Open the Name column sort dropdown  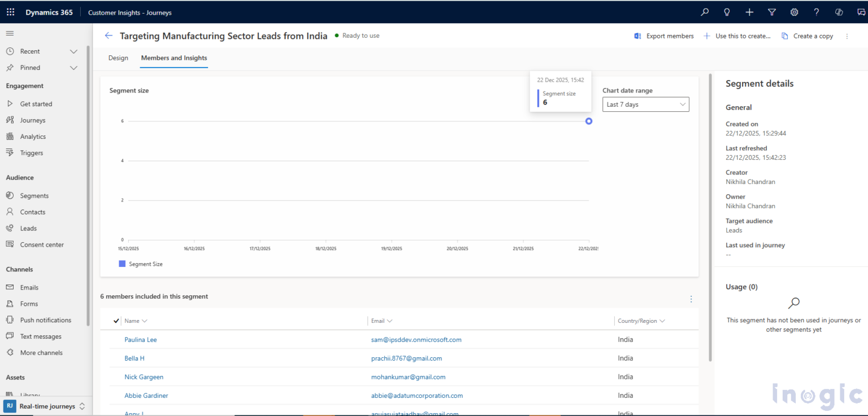coord(144,321)
